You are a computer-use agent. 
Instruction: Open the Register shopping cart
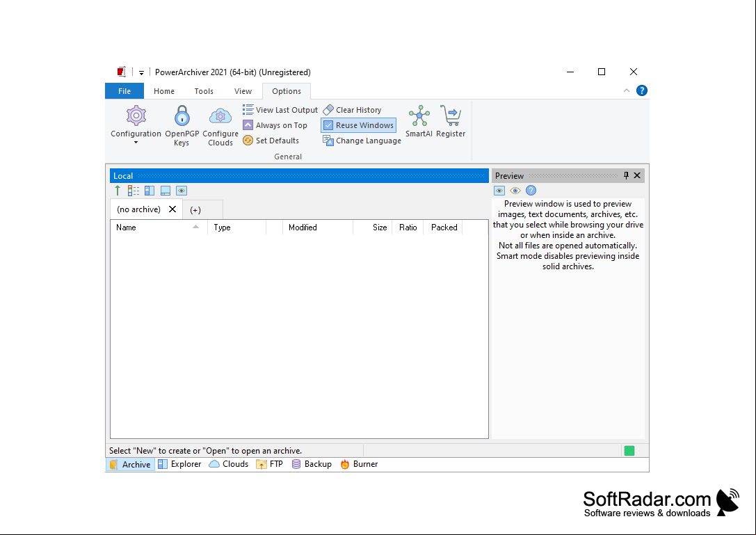pos(451,122)
